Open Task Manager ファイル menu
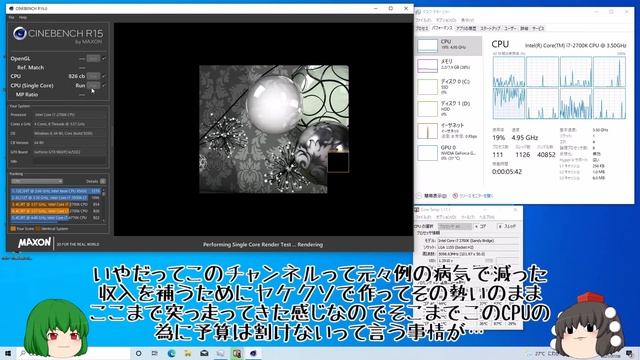The image size is (640, 360). 423,20
